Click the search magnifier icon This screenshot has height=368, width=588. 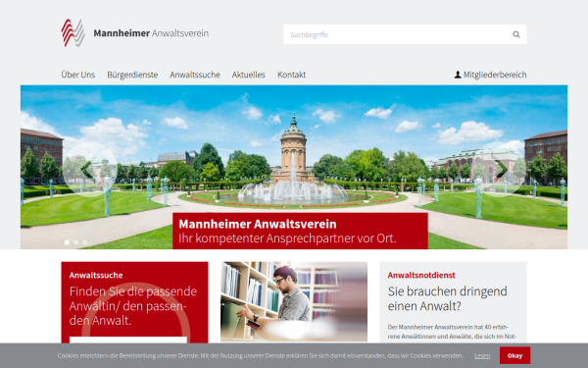click(x=516, y=34)
